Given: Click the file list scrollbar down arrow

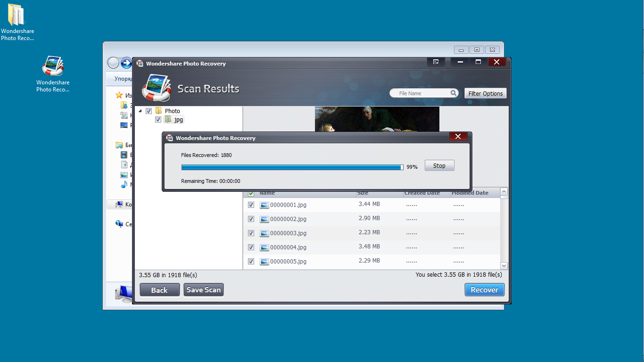Looking at the screenshot, I should point(504,266).
